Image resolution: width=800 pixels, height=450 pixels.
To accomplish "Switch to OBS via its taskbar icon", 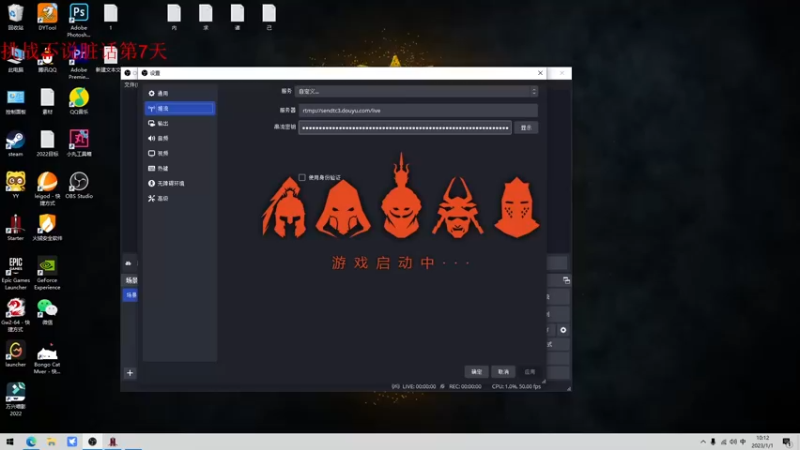I will point(92,441).
